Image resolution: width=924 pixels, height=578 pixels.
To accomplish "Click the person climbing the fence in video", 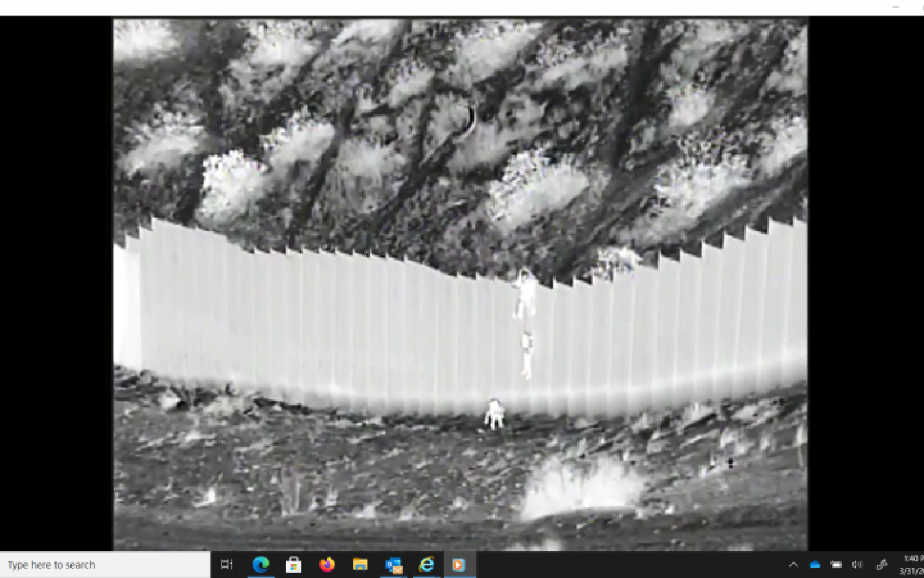I will 526,295.
